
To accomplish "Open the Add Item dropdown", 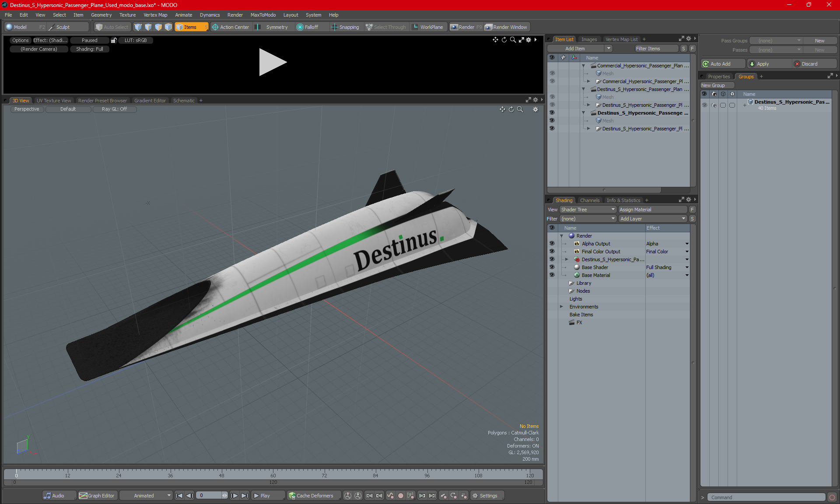I will click(580, 49).
